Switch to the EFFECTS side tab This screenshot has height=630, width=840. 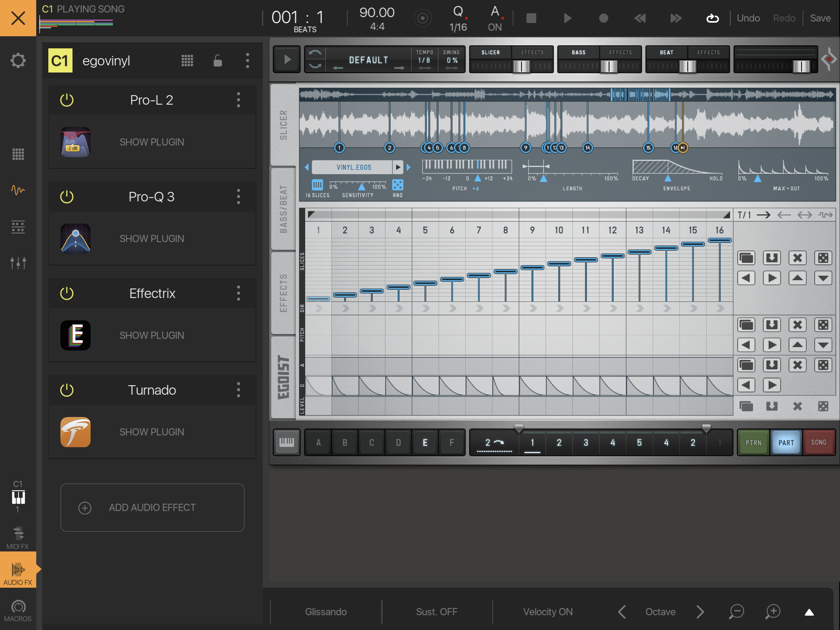coord(283,293)
